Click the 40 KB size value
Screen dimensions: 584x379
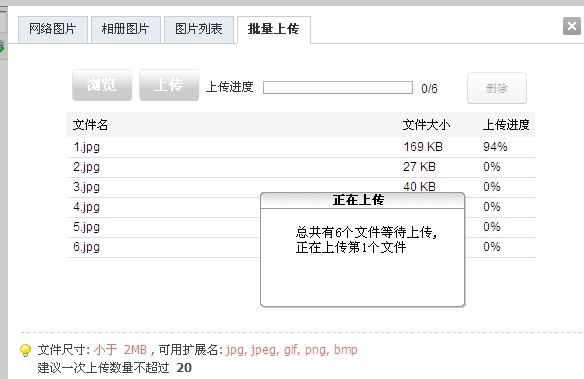point(419,187)
